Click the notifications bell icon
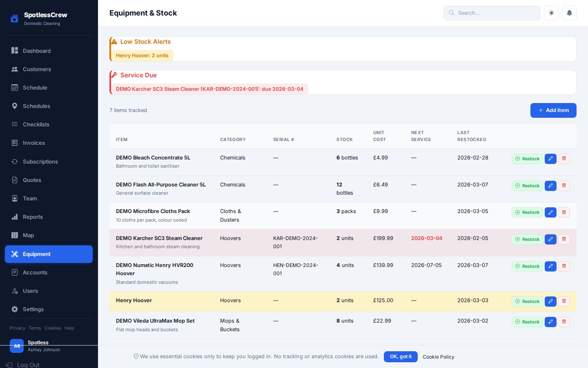This screenshot has height=368, width=588. coord(569,13)
